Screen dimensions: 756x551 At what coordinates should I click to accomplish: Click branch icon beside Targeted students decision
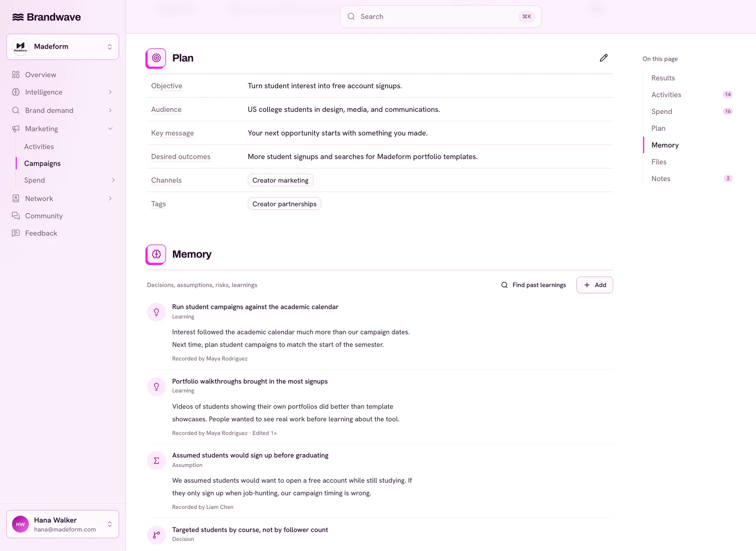156,535
